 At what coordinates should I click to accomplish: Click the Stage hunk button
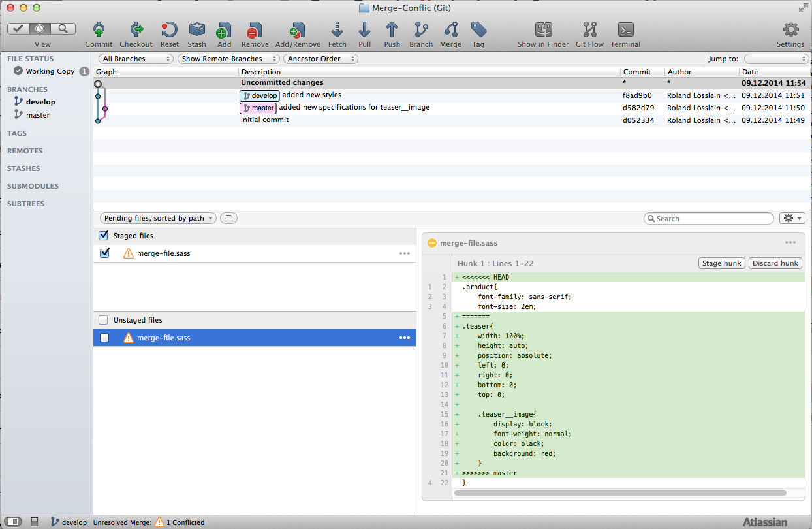[721, 263]
